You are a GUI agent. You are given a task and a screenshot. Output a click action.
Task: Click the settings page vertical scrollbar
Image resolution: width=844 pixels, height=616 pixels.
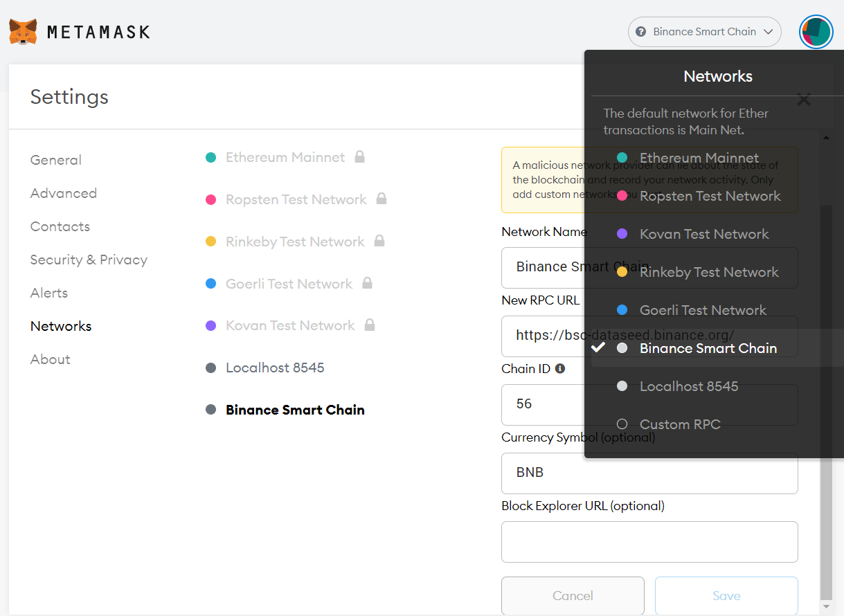click(826, 401)
